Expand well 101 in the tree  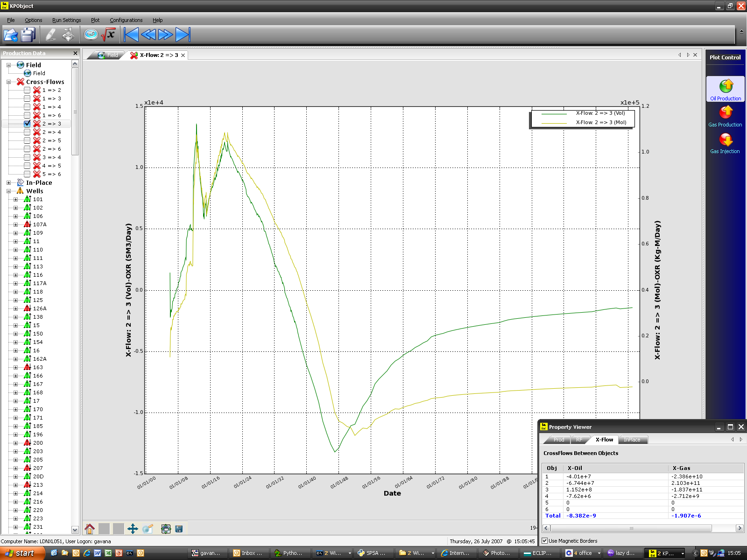point(15,200)
